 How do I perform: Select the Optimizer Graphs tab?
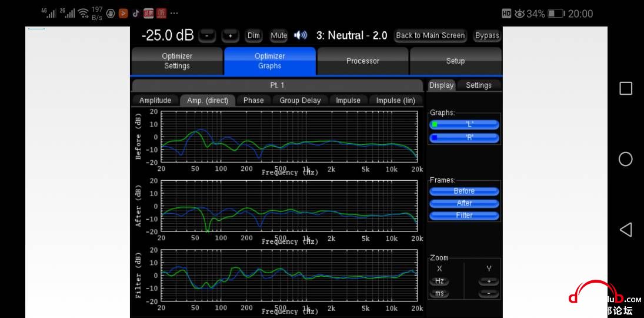[x=269, y=61]
